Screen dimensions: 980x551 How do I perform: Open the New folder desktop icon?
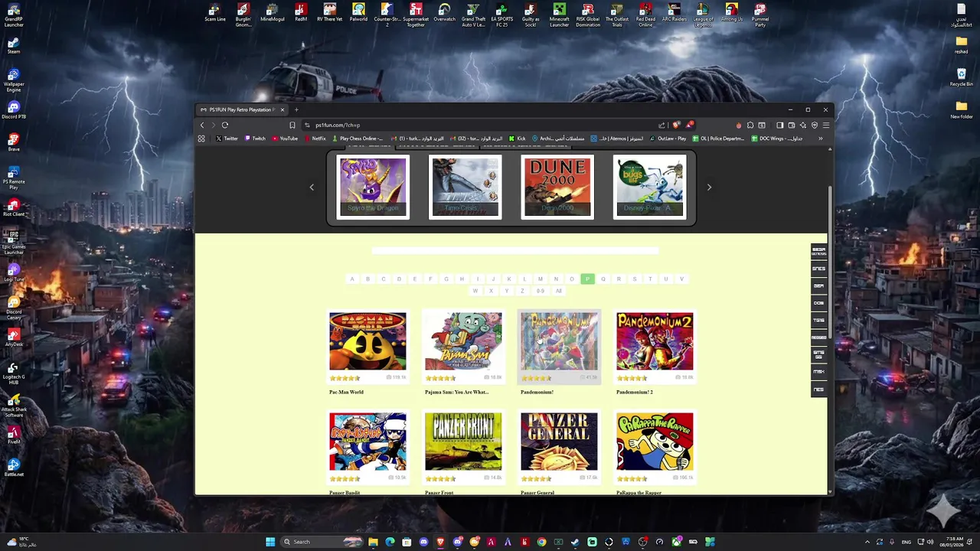[x=962, y=110]
